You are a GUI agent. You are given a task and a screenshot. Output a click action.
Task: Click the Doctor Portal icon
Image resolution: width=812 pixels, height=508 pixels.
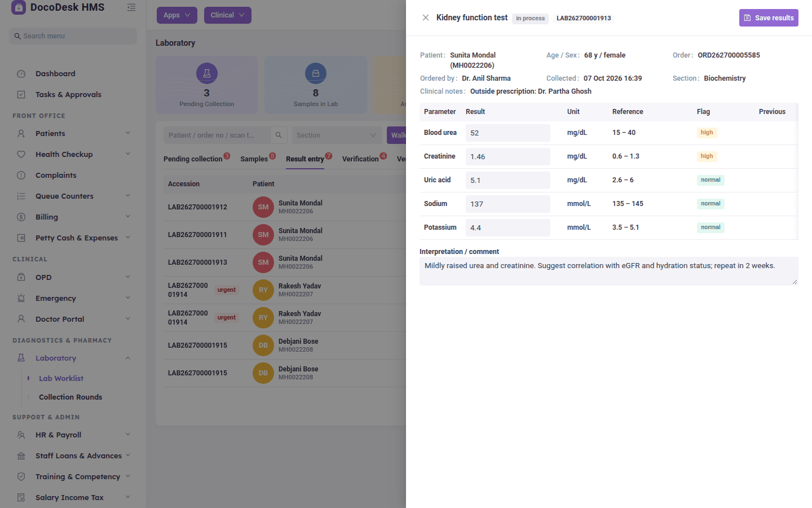[x=21, y=319]
